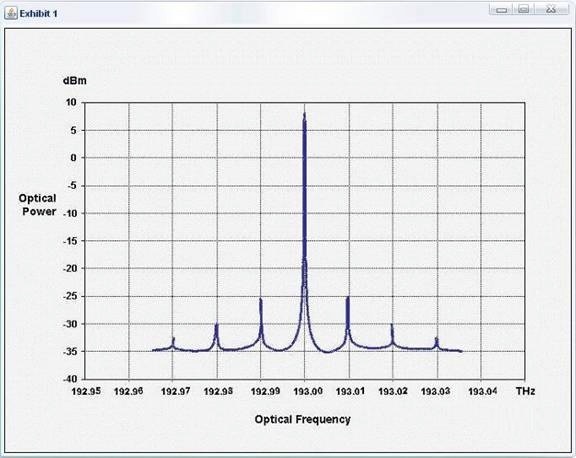The image size is (576, 458).
Task: Click the dBm unit label
Action: pyautogui.click(x=75, y=81)
